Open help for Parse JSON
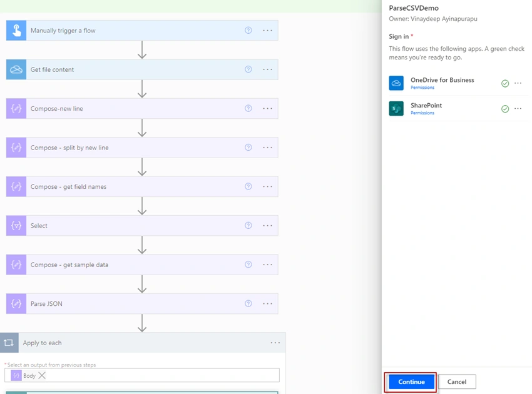This screenshot has height=394, width=532. (248, 303)
